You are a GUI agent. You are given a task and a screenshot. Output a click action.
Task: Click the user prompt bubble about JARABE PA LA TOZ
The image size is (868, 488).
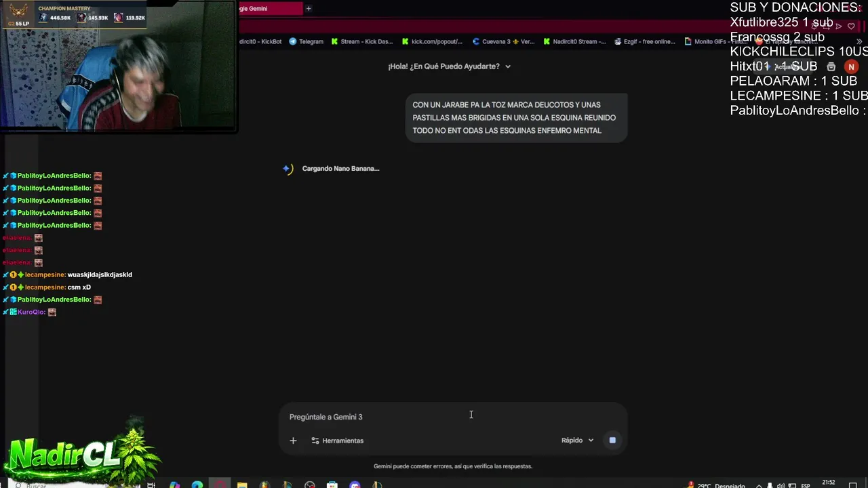tap(516, 117)
